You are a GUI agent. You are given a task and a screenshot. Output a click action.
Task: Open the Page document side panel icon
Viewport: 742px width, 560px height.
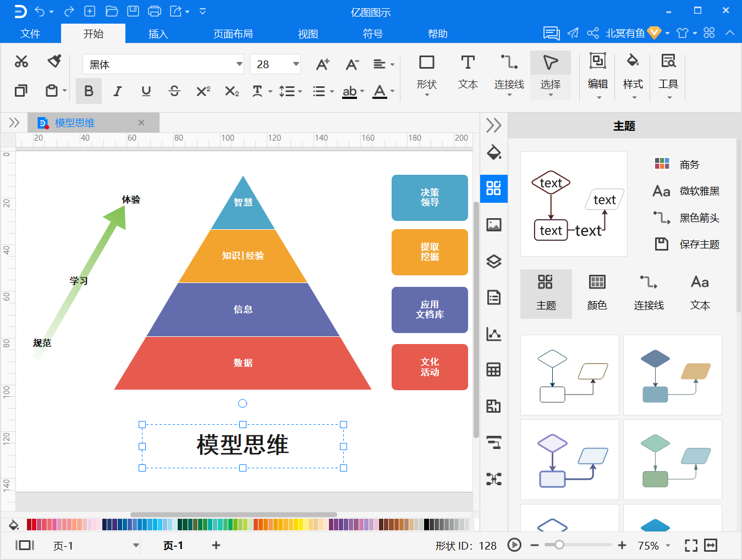point(494,297)
